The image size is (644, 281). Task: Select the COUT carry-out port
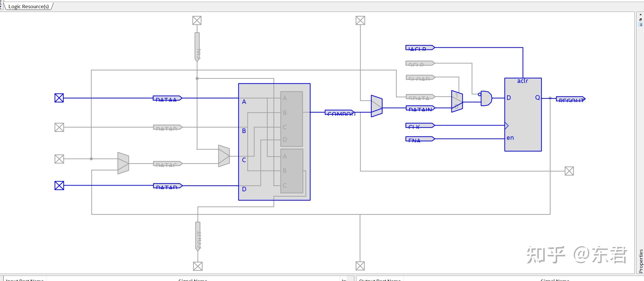[198, 236]
